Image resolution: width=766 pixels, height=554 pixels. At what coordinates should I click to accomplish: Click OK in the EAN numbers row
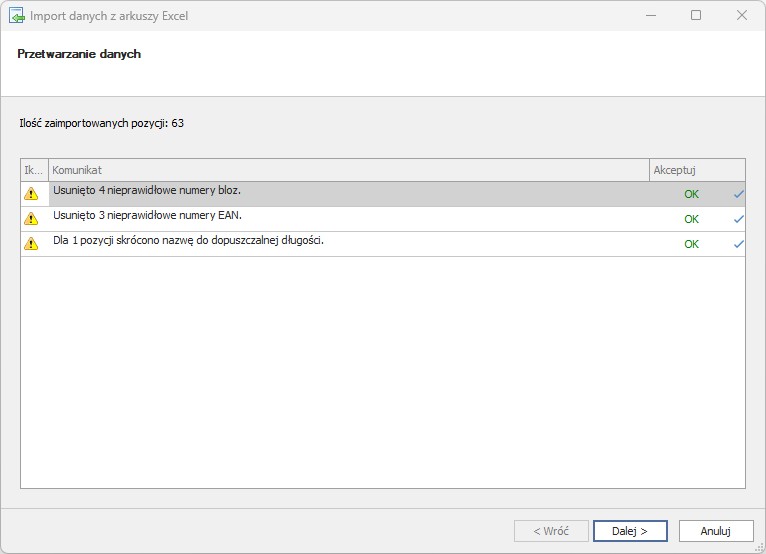click(691, 219)
